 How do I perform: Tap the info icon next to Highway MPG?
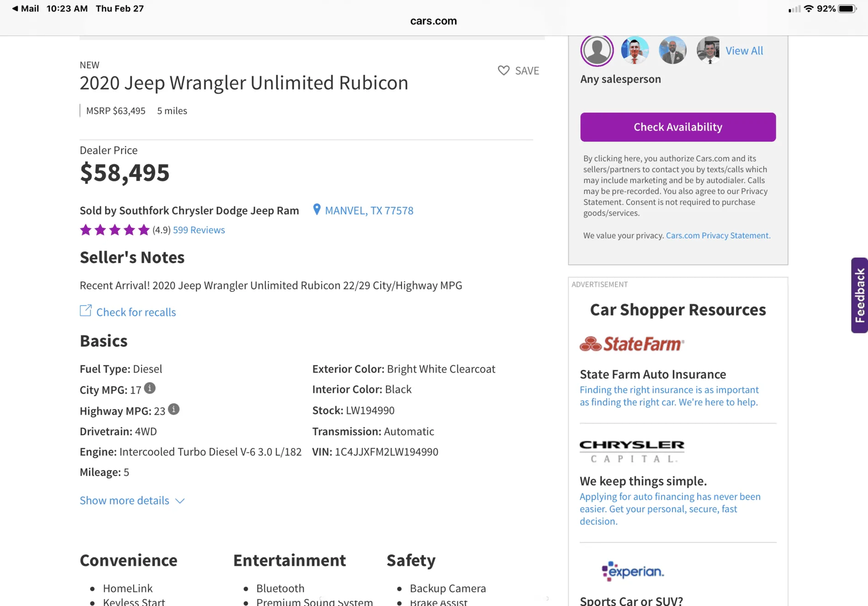pyautogui.click(x=174, y=409)
